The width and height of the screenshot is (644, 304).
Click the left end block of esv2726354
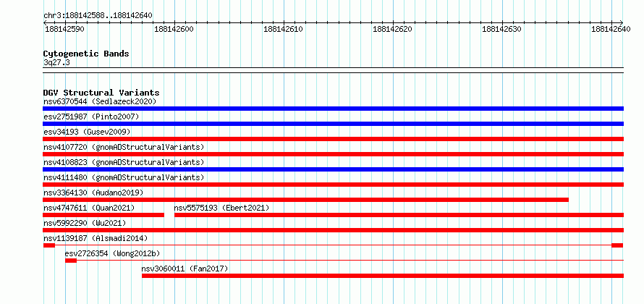(71, 261)
